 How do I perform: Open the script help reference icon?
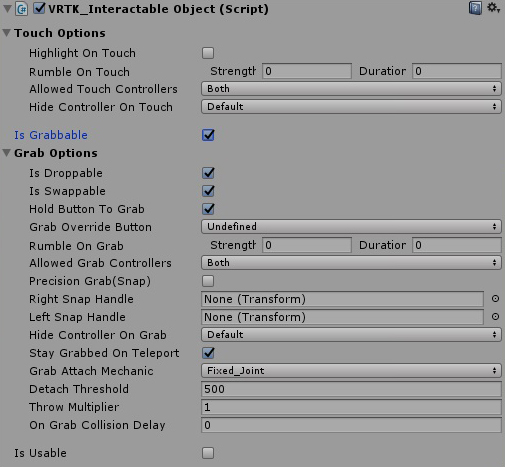[475, 8]
